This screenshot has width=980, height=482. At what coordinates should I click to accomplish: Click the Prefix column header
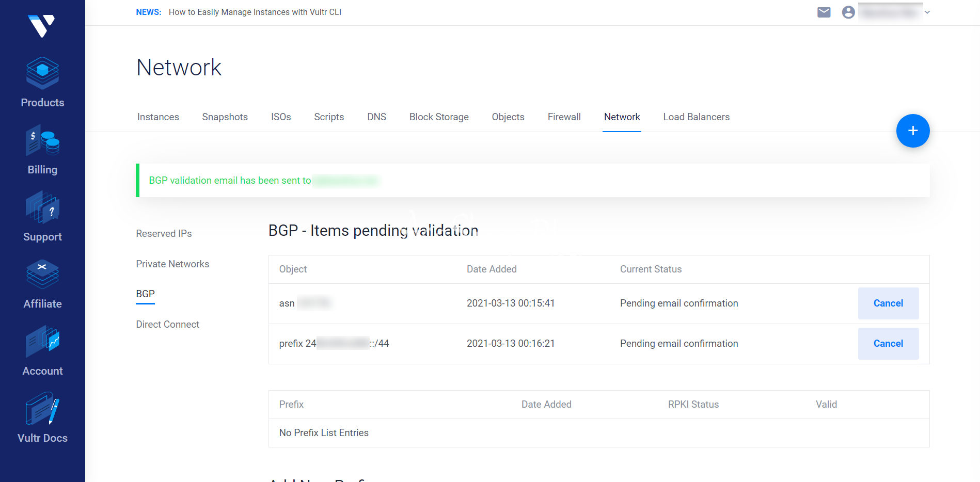[x=291, y=405]
